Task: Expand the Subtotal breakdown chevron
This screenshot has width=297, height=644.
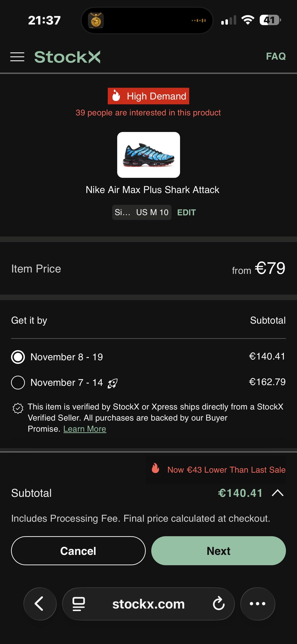Action: pos(277,493)
